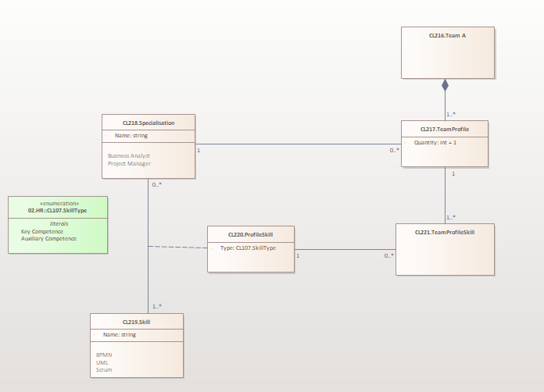Screen dimensions: 544x392
Task: Click the composition diamond under Team A
Action: click(445, 85)
